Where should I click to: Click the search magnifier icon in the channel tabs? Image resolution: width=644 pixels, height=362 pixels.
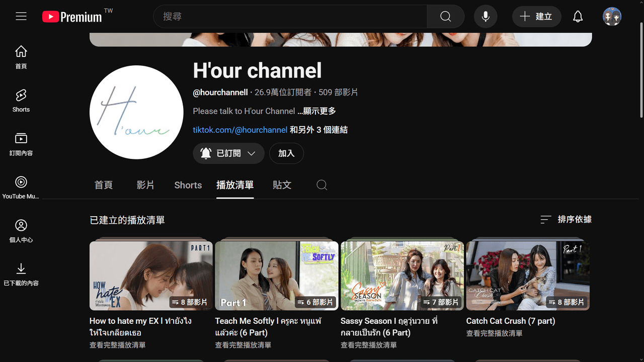coord(321,185)
